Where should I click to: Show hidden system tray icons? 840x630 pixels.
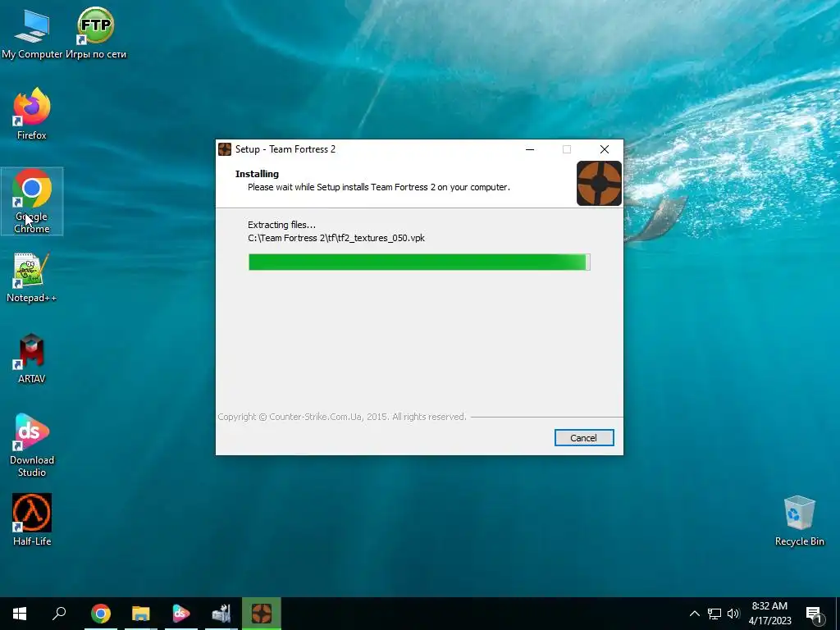(694, 614)
